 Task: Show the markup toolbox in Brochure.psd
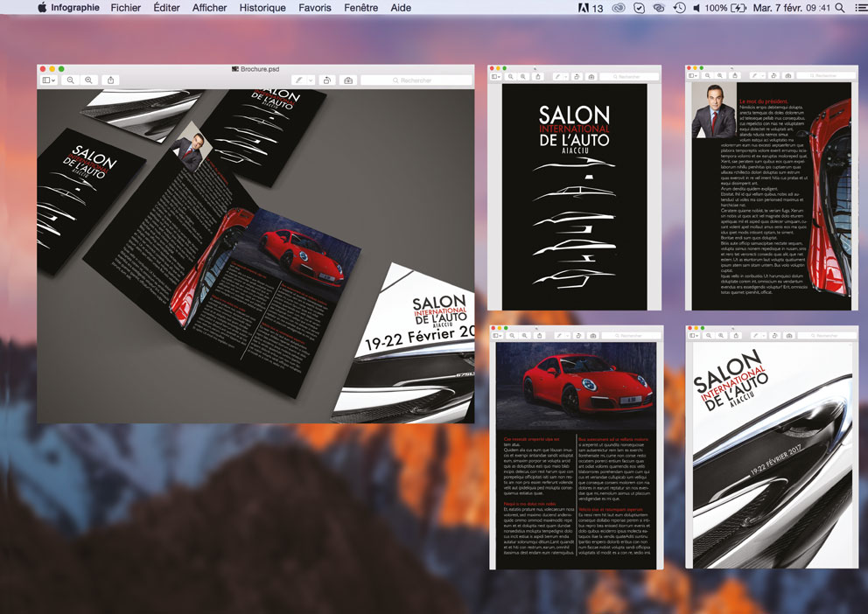coord(347,80)
